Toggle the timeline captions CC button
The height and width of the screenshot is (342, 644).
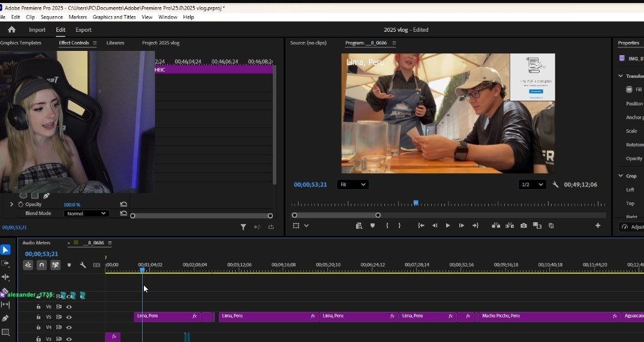coord(97,265)
